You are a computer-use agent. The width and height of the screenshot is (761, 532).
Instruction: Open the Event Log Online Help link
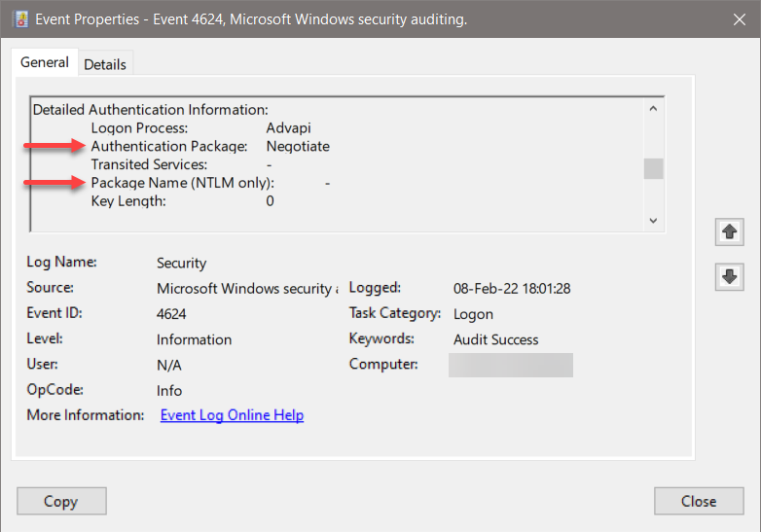pos(232,415)
